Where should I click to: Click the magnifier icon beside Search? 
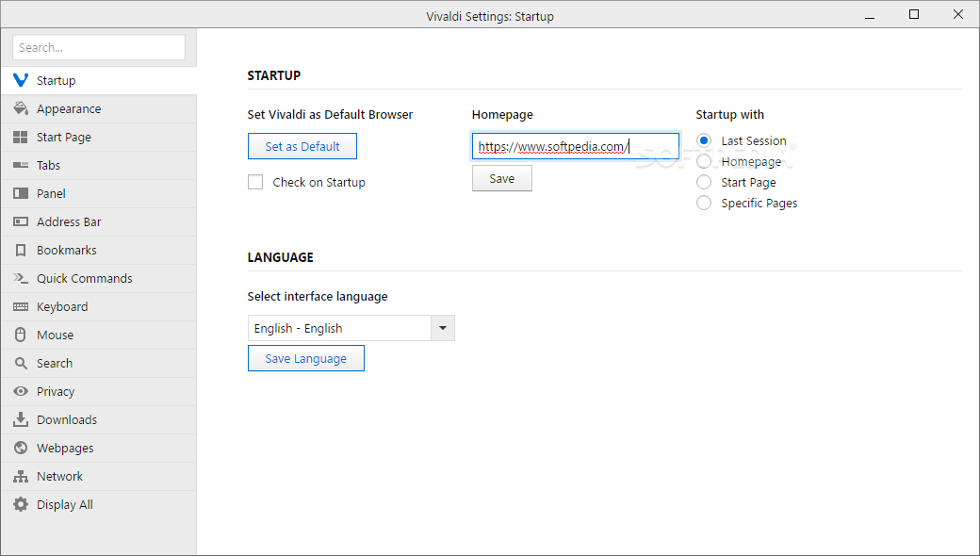[21, 363]
